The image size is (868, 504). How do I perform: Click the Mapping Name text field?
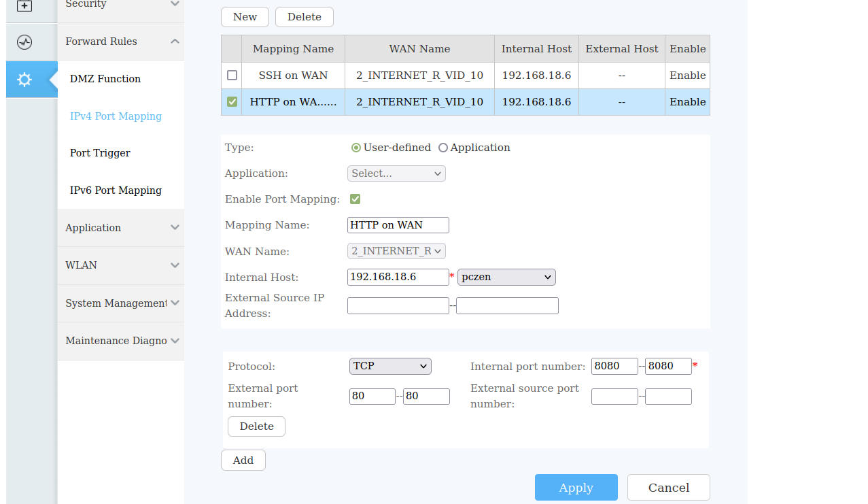pyautogui.click(x=398, y=225)
